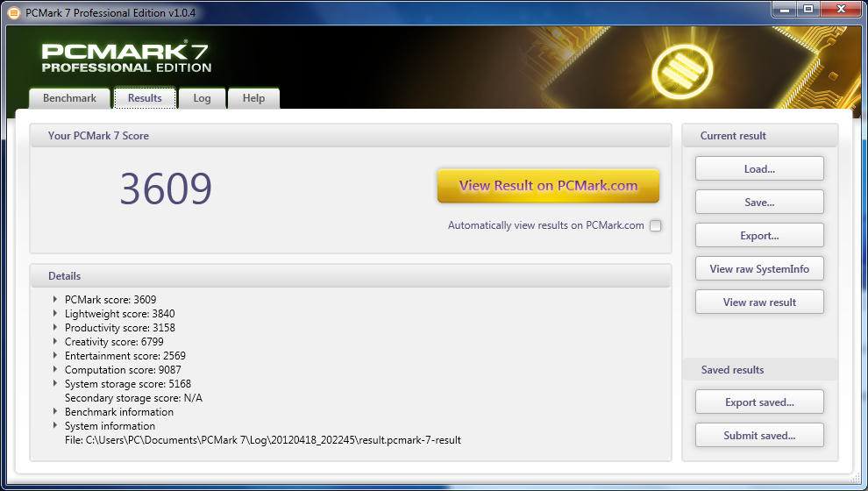868x491 pixels.
Task: Open View raw SystemInfo
Action: click(x=759, y=268)
